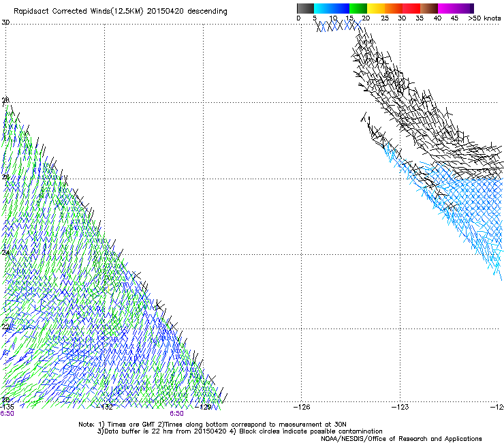
Task: Click the '40' legend scale label
Action: 437,18
